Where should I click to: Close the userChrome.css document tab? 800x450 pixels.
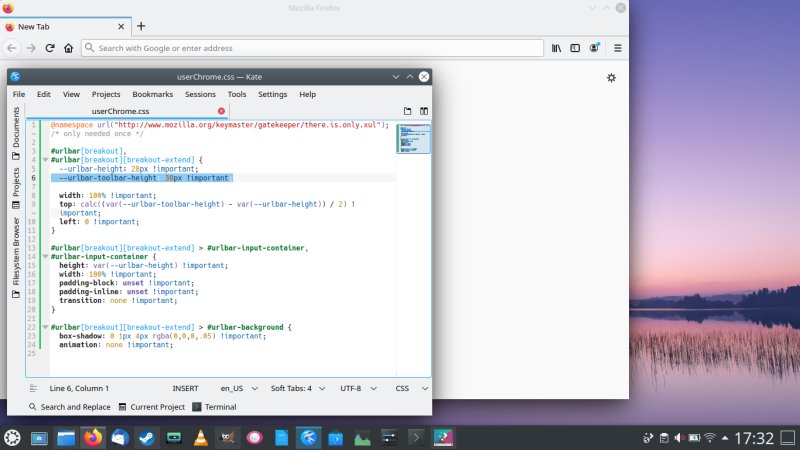click(221, 111)
